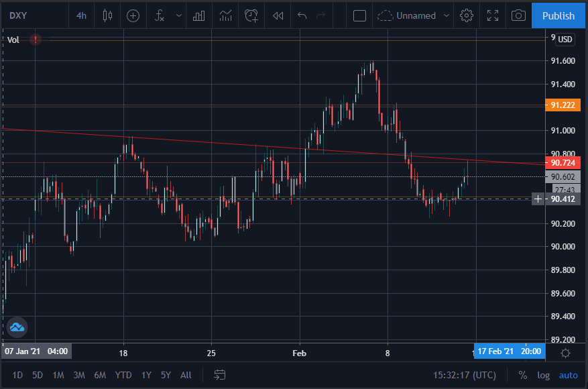Click the compare or add symbol plus icon
The height and width of the screenshot is (389, 588).
133,15
